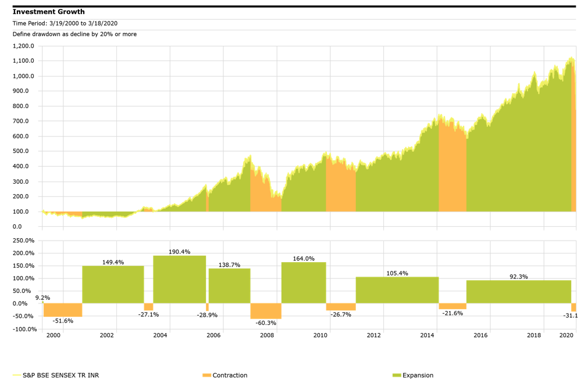Click the -26.7% contraction bar
588x383 pixels.
[340, 307]
